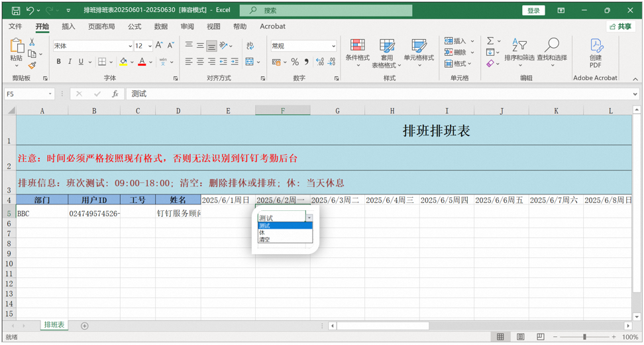
Task: Click the search box 搜索
Action: [x=326, y=11]
